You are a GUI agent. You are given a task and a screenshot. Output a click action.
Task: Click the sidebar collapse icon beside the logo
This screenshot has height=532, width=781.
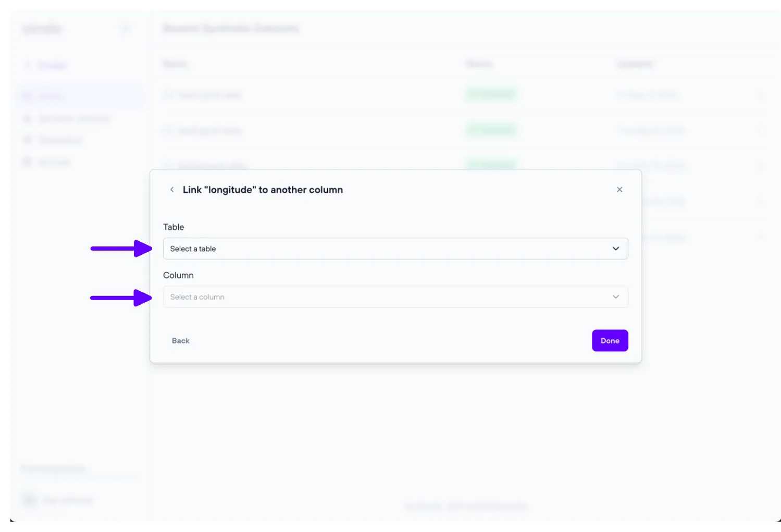click(x=125, y=29)
